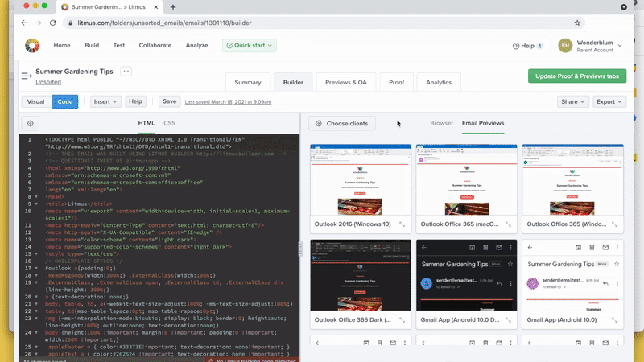This screenshot has height=362, width=644.
Task: Switch to Browser preview tab
Action: click(x=441, y=123)
